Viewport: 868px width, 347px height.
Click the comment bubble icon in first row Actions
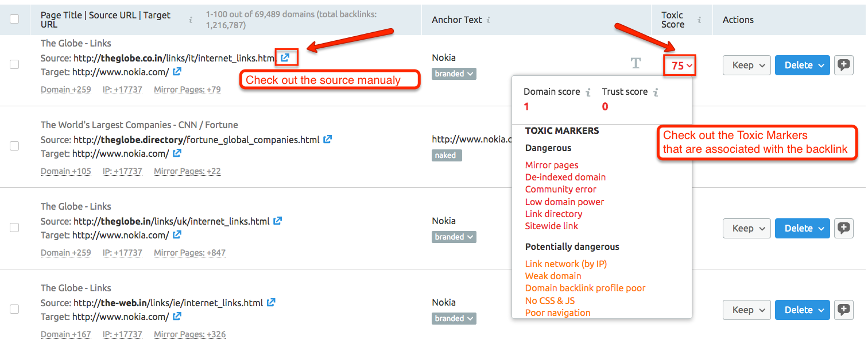click(843, 65)
